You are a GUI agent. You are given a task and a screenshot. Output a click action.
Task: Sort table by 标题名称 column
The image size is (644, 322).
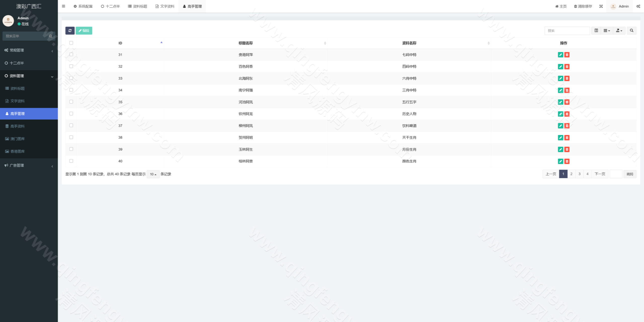coord(246,43)
